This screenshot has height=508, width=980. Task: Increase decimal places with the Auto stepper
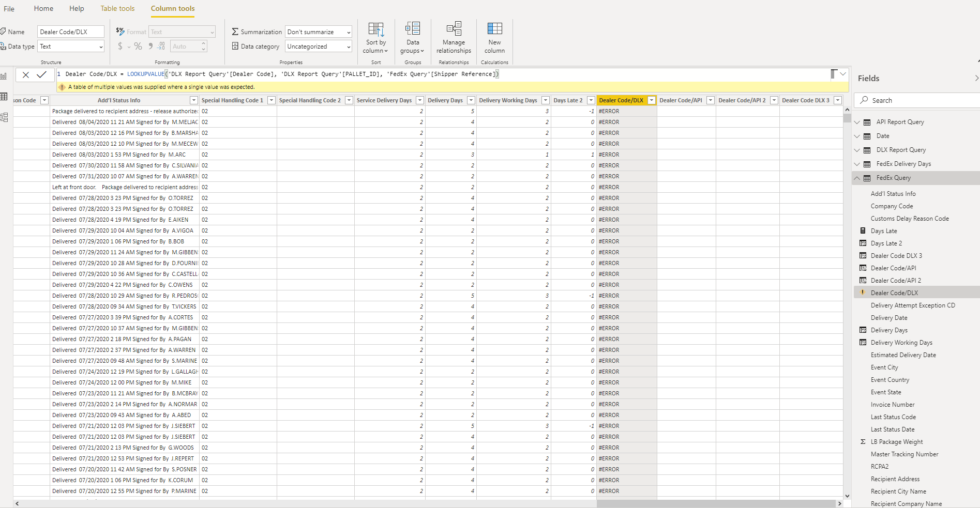click(x=204, y=43)
